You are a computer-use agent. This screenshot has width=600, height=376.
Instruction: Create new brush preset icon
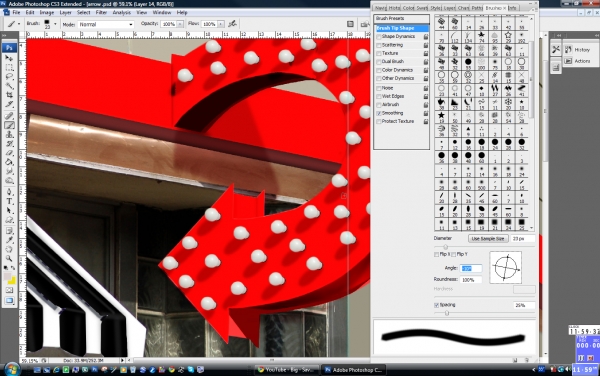point(515,360)
